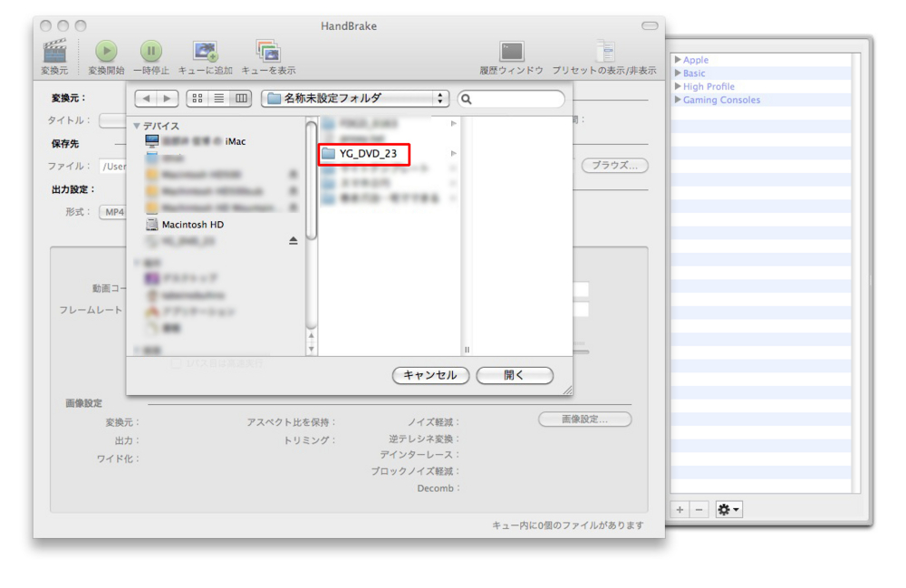
Task: Collapse the デバイス section triangle
Action: click(x=137, y=126)
